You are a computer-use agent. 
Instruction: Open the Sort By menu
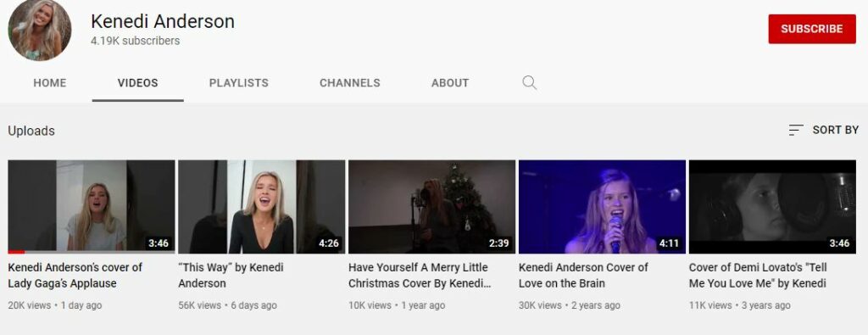[823, 130]
